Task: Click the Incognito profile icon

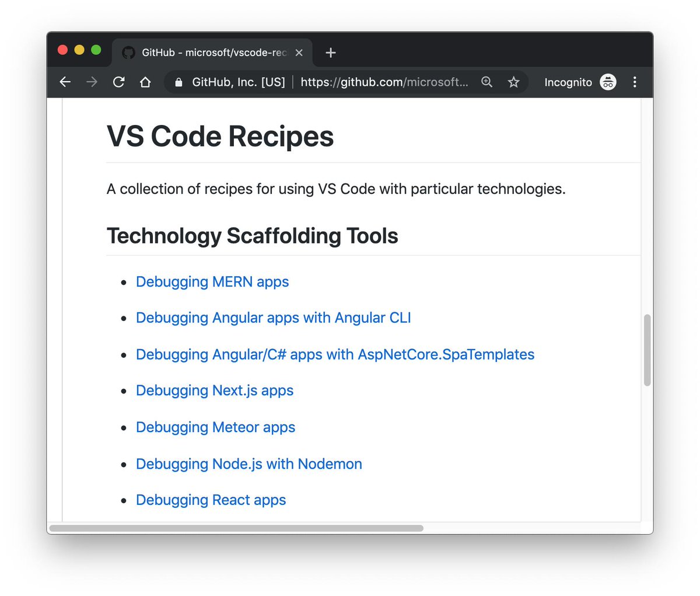Action: 607,82
